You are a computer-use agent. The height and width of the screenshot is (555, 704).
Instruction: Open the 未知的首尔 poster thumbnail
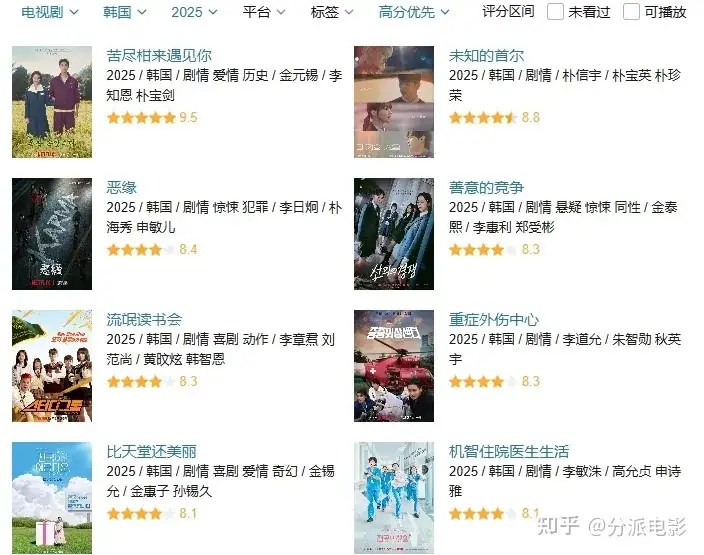(x=394, y=102)
